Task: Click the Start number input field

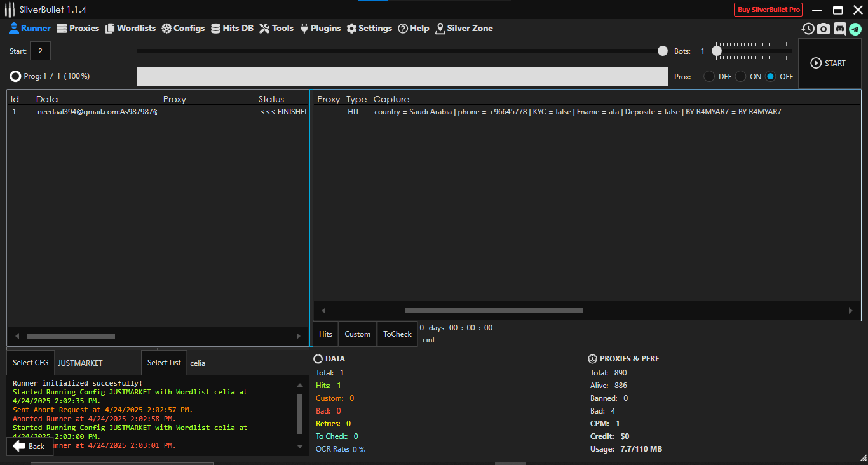Action: tap(40, 51)
